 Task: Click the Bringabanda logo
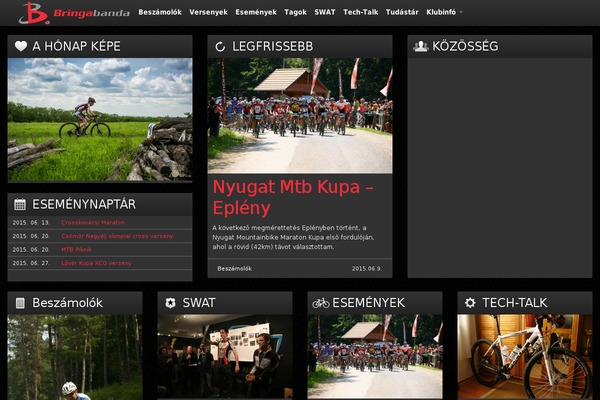[74, 13]
